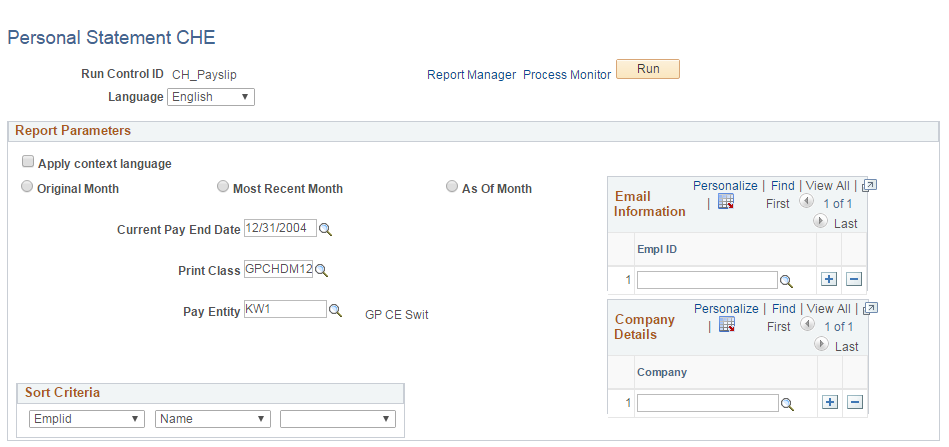Open the empty third sort dropdown
Image resolution: width=949 pixels, height=447 pixels.
pos(338,419)
